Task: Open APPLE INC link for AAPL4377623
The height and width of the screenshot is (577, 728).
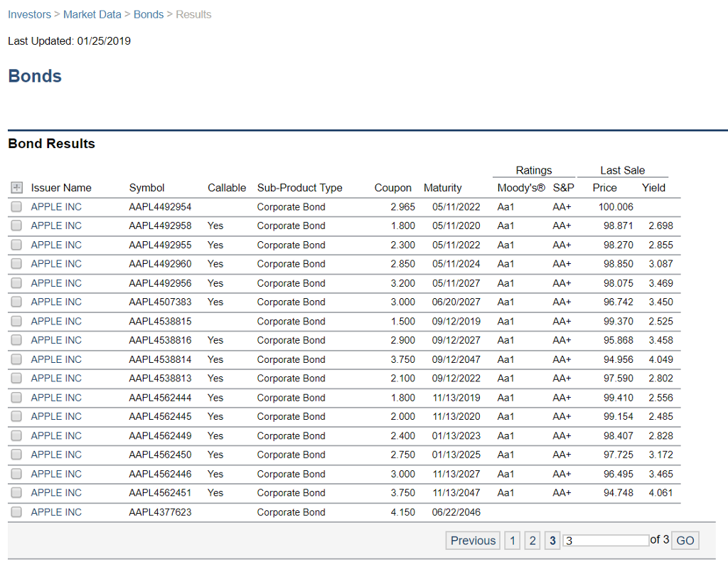Action: (56, 512)
